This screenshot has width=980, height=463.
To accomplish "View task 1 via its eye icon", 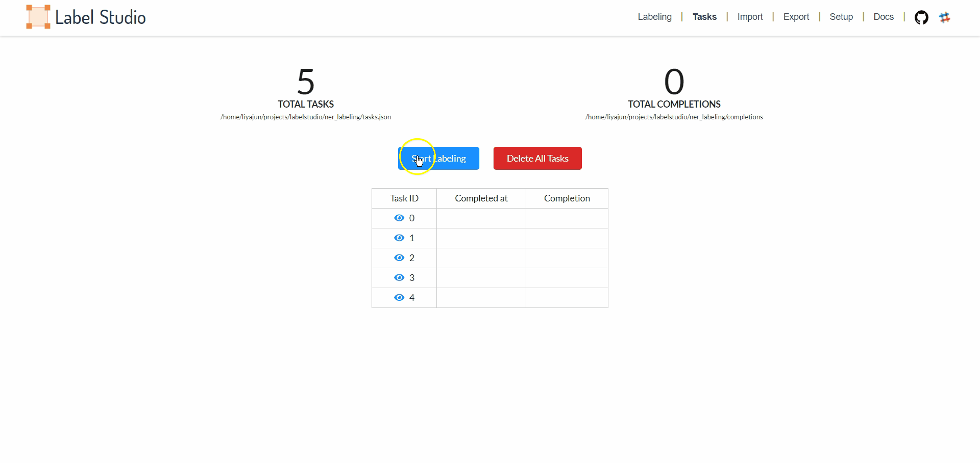I will pyautogui.click(x=399, y=238).
